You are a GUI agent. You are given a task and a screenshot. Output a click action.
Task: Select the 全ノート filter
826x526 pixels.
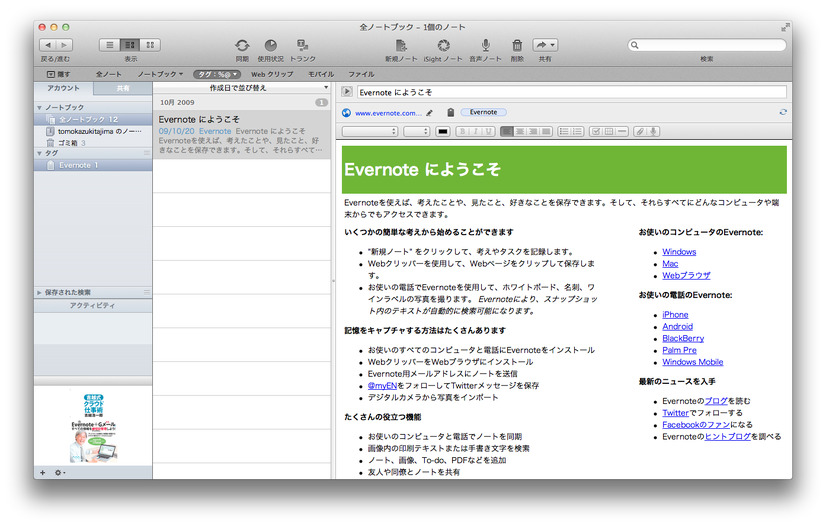pos(109,74)
